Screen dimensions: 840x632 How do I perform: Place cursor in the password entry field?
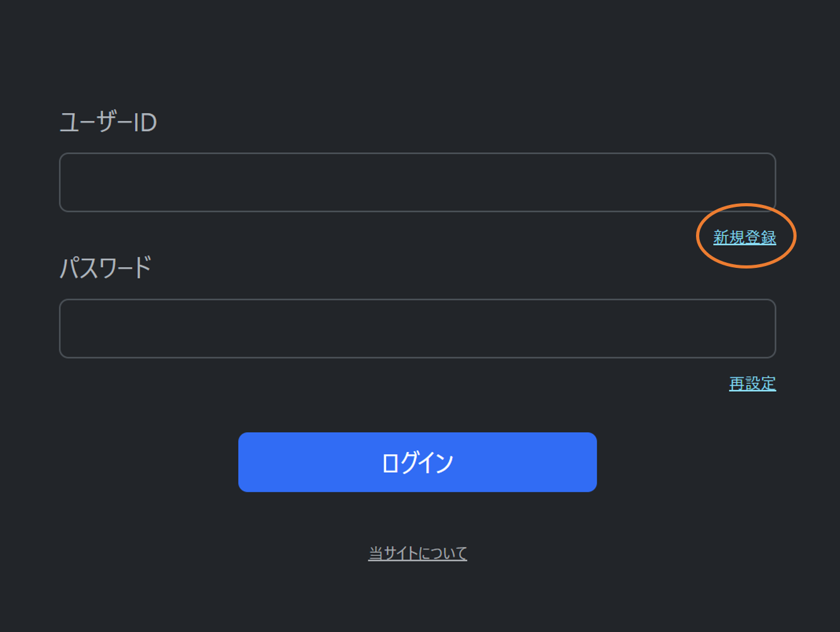pos(417,329)
